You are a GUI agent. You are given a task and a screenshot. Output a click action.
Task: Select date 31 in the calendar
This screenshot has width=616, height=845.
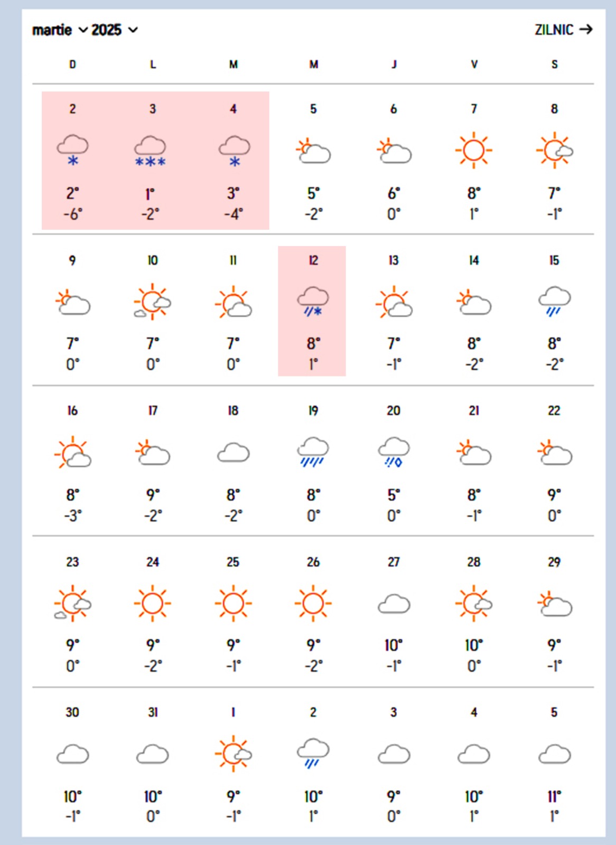point(153,712)
